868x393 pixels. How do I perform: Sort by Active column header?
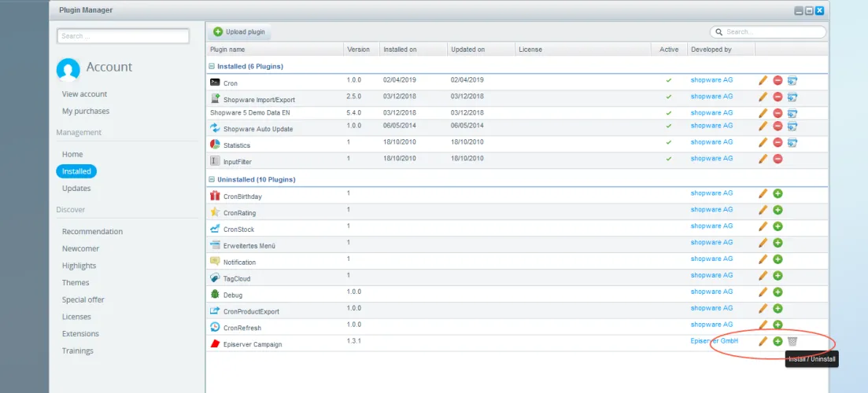(x=669, y=50)
